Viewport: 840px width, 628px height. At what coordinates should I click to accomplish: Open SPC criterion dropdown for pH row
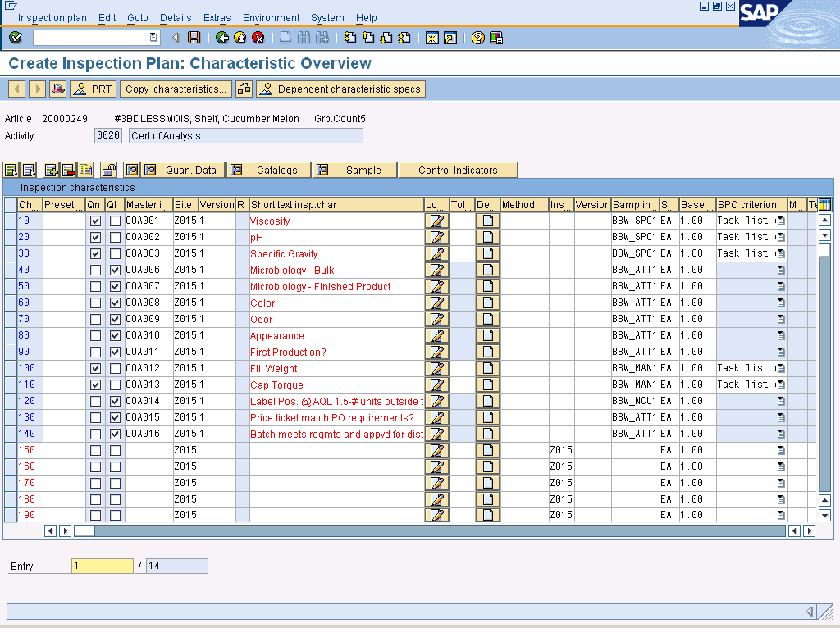coord(781,237)
